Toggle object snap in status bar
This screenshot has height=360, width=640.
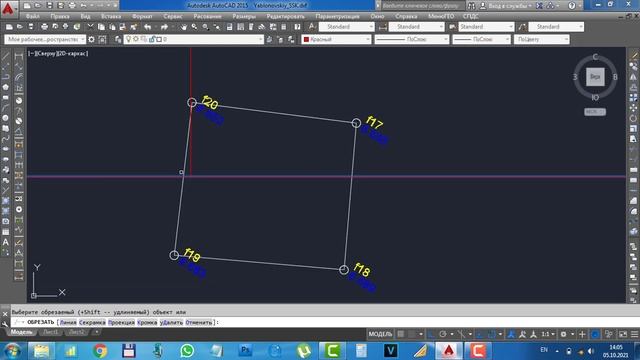click(492, 334)
